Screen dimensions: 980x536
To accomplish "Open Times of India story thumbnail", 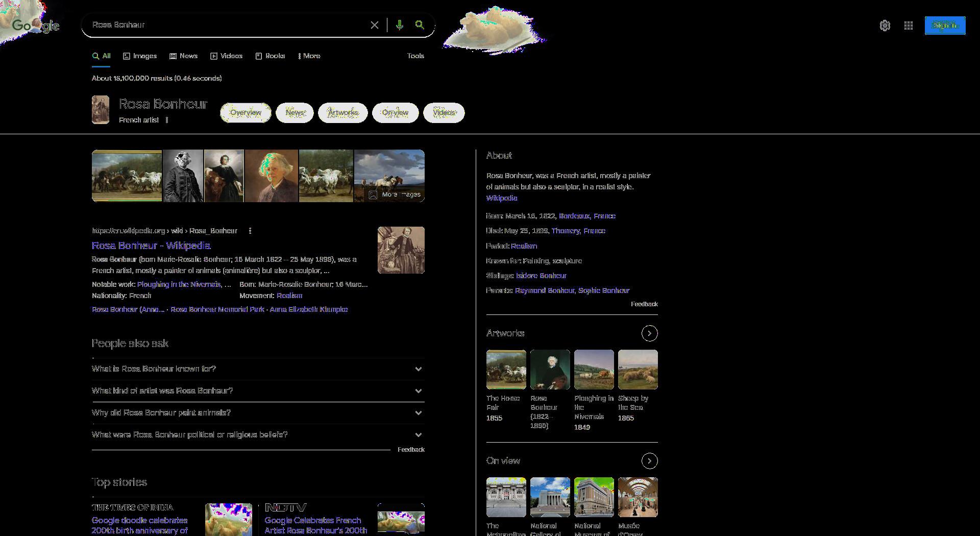I will tap(229, 520).
